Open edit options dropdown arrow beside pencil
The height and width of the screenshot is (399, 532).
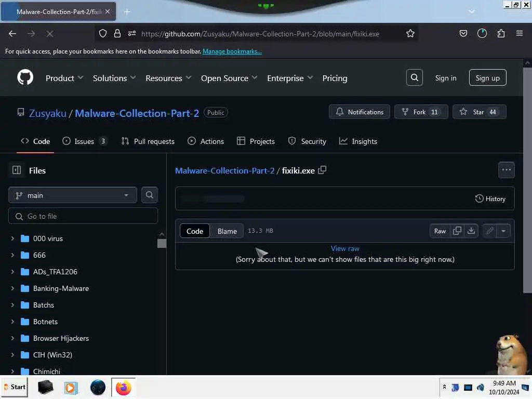503,231
